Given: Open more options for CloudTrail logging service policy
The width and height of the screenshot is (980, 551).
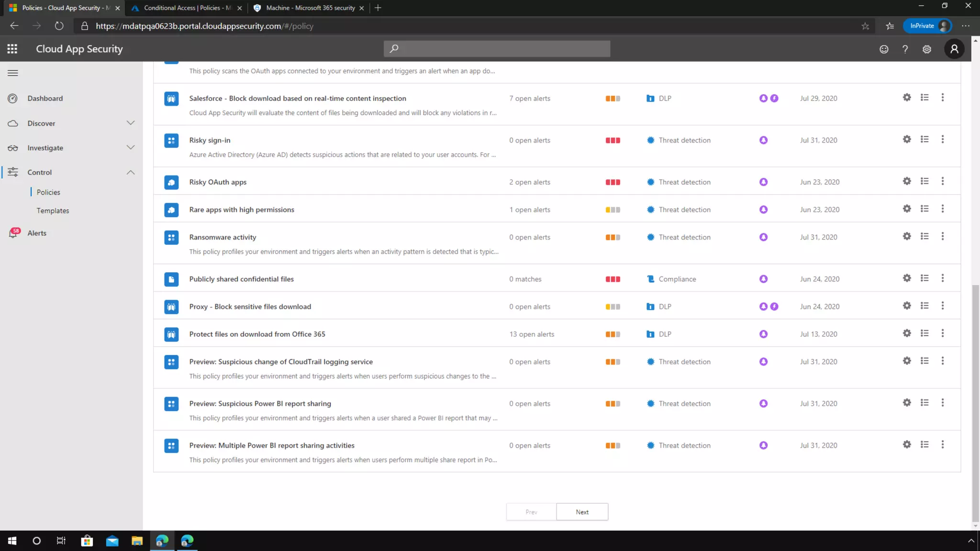Looking at the screenshot, I should pyautogui.click(x=943, y=361).
